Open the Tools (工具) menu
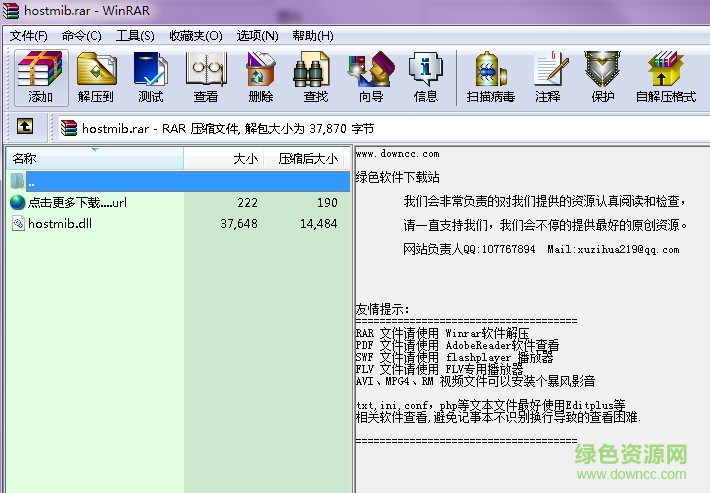710x493 pixels. [135, 35]
